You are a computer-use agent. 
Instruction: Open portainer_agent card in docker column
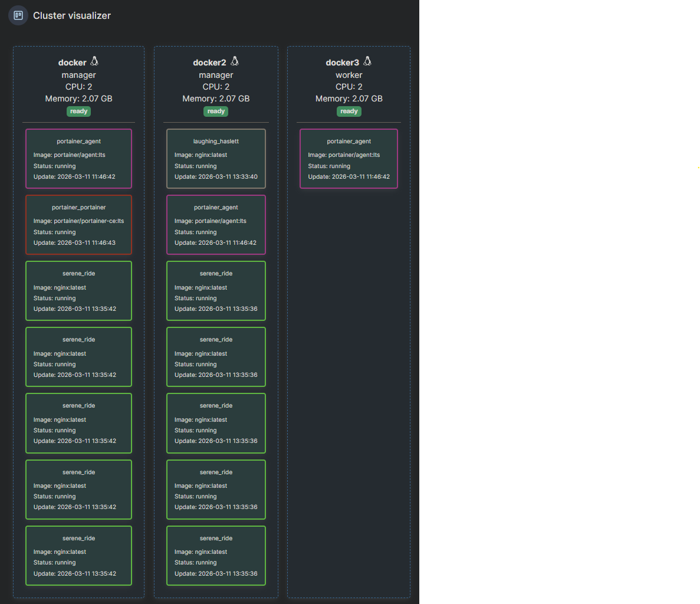click(x=78, y=159)
